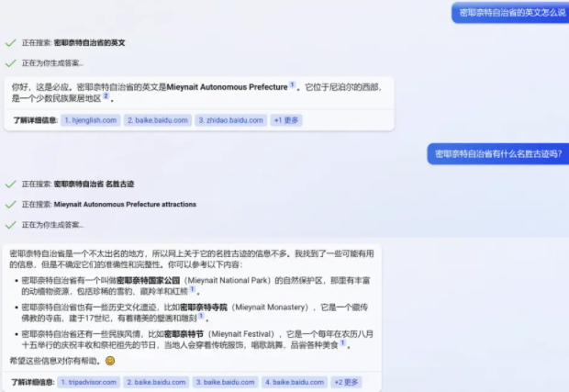Open first answer's baike.baidu.com source

158,120
